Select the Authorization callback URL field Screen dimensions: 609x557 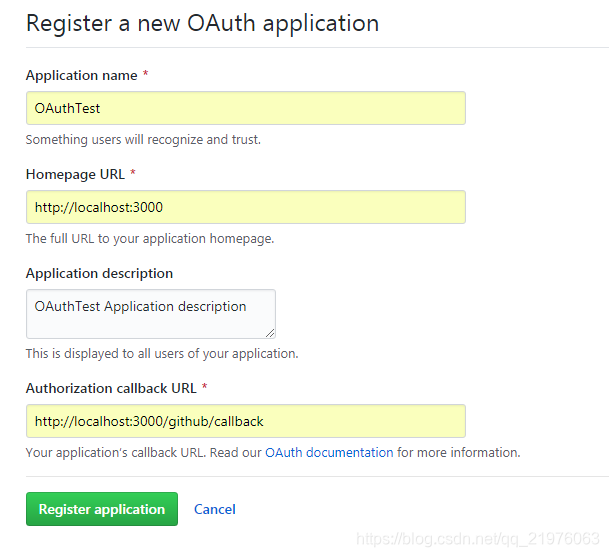245,421
